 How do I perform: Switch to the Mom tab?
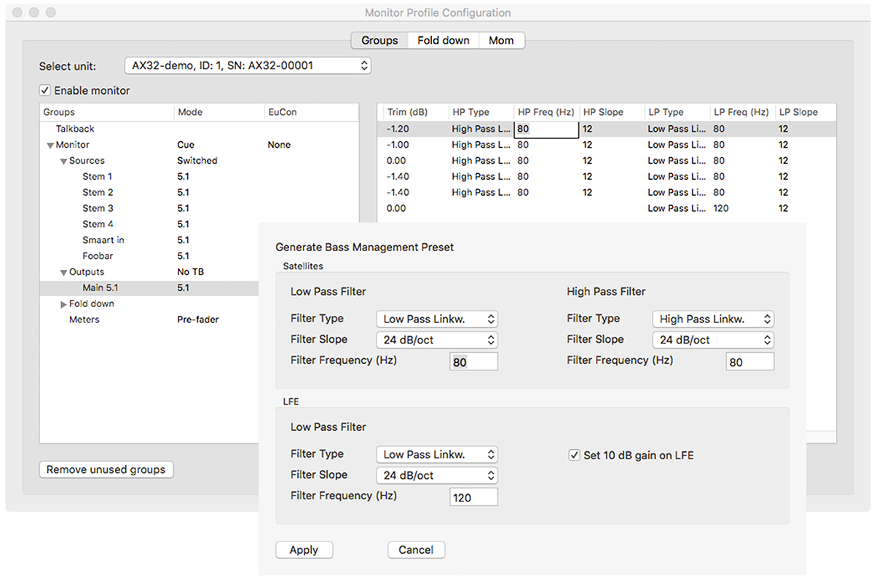(x=501, y=41)
